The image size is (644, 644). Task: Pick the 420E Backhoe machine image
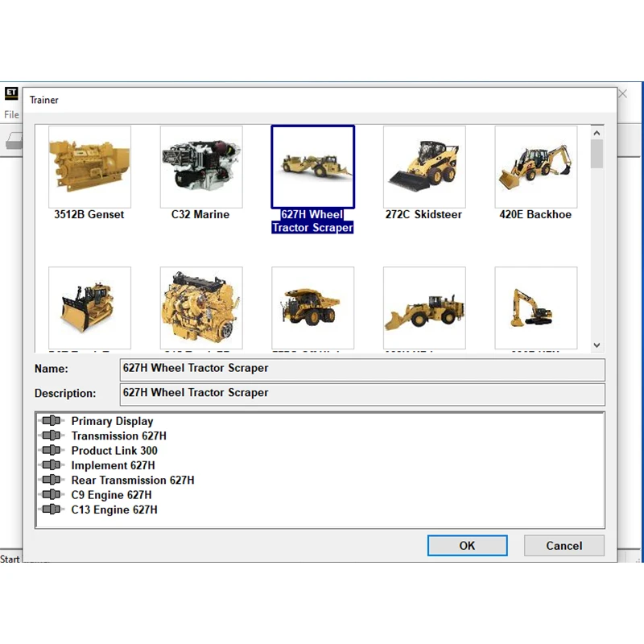536,167
